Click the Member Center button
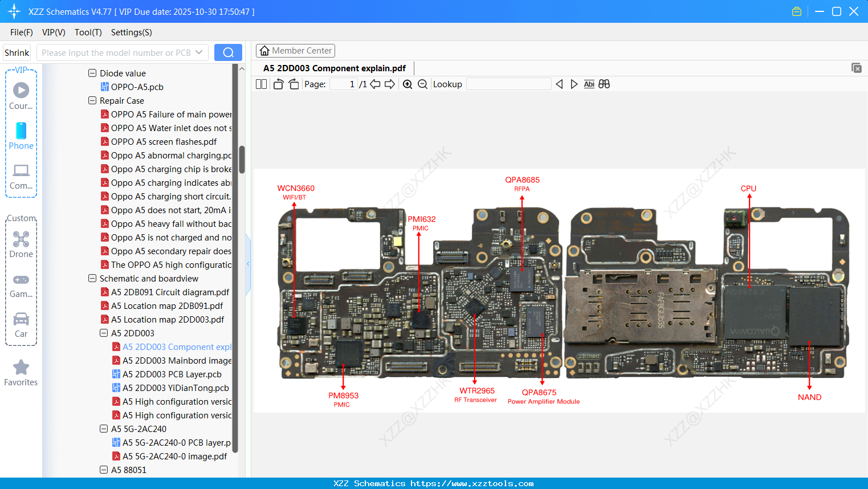The width and height of the screenshot is (868, 489). pyautogui.click(x=295, y=50)
